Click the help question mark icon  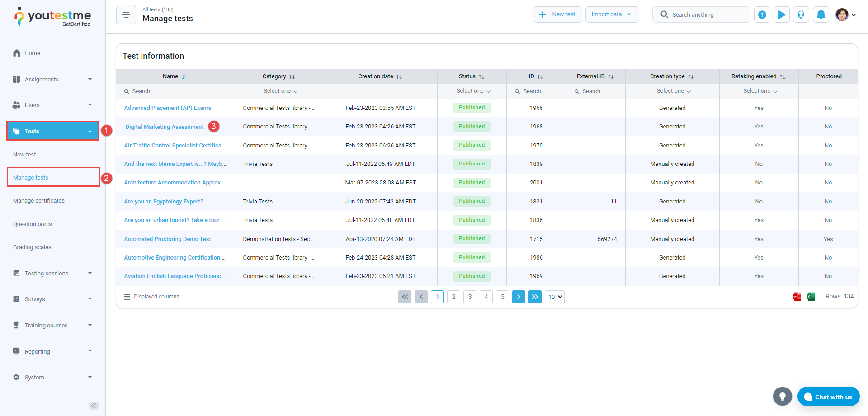(x=762, y=14)
